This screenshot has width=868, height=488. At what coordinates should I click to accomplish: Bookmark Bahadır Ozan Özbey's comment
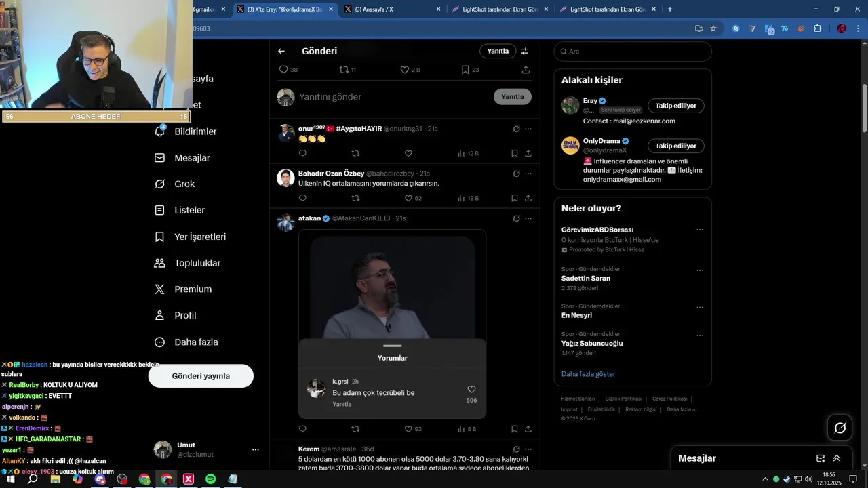tap(515, 198)
